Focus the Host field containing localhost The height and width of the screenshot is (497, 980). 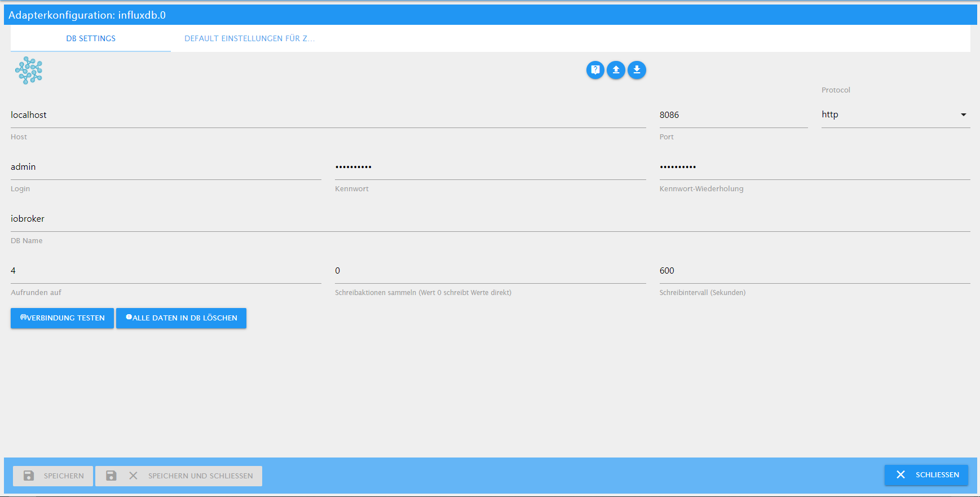click(x=328, y=115)
